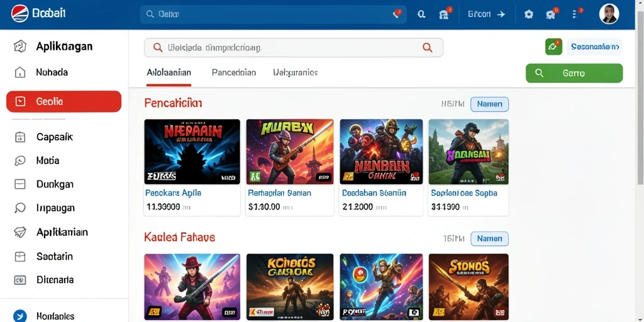Click the Pencaricikan section heading
Screen dimensions: 644x322
click(173, 103)
